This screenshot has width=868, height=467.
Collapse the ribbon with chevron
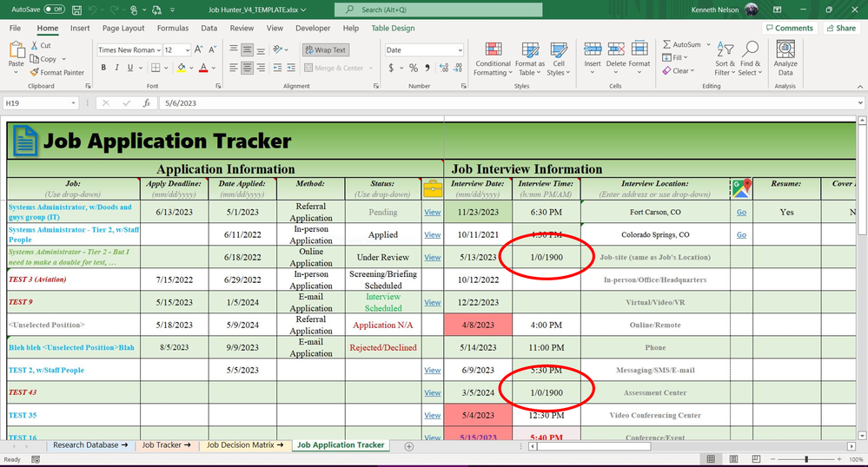[x=859, y=86]
